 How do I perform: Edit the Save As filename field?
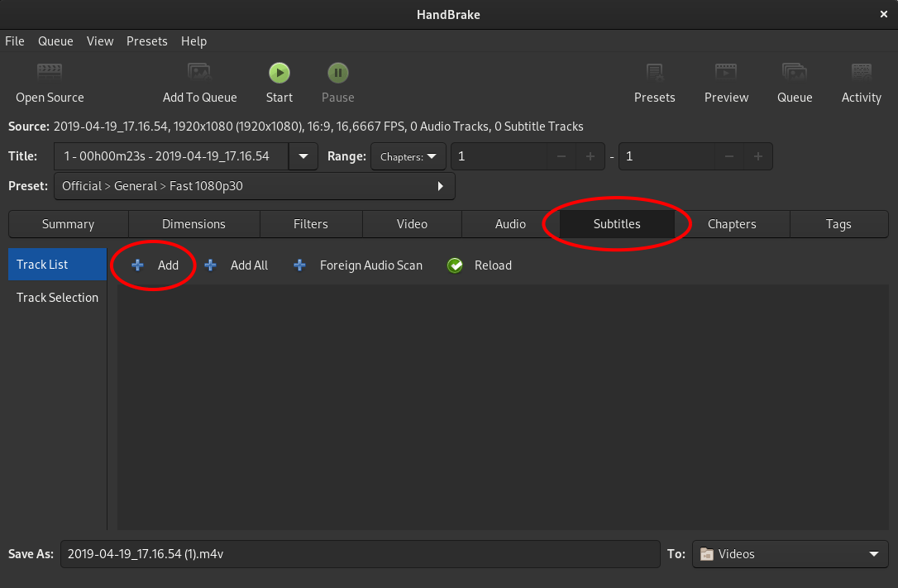pos(360,554)
